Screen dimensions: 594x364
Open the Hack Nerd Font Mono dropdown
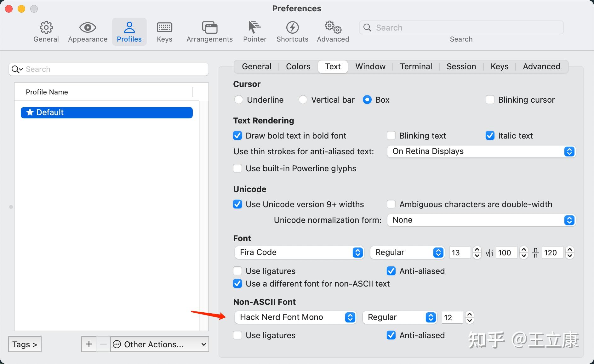pyautogui.click(x=295, y=317)
